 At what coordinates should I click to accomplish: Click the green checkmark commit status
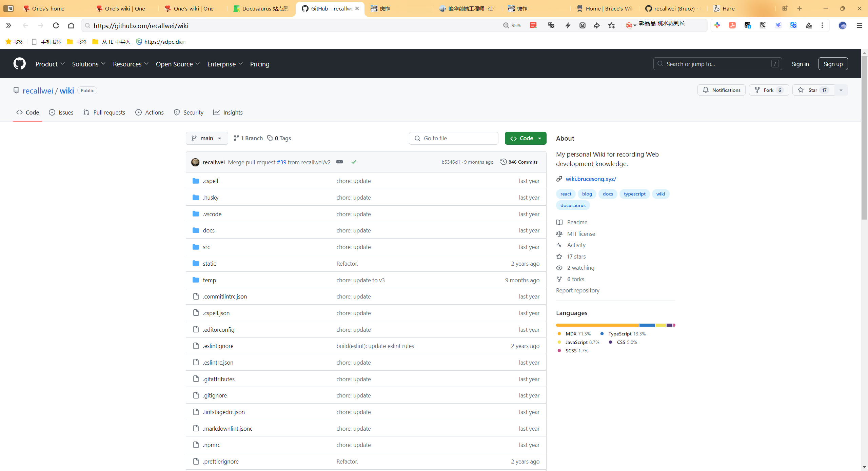tap(354, 162)
